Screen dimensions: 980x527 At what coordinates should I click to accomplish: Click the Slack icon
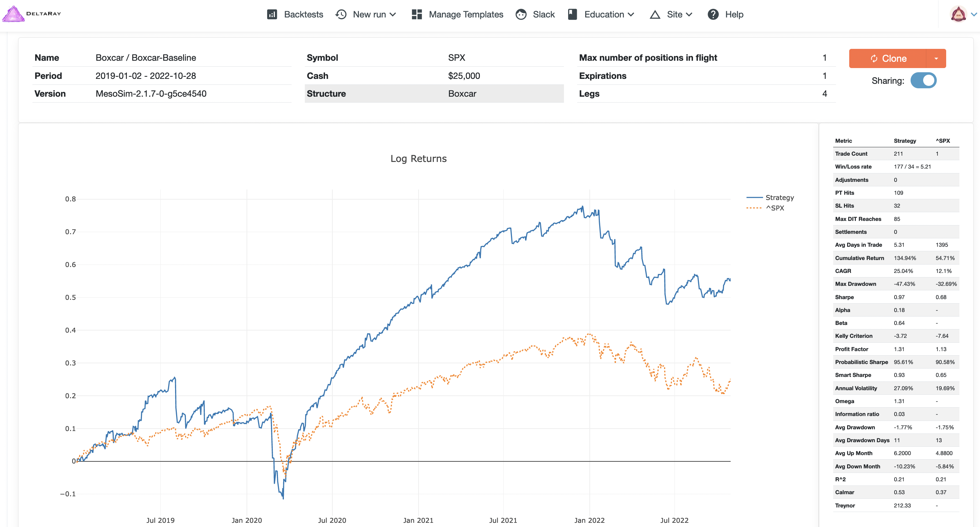point(521,14)
